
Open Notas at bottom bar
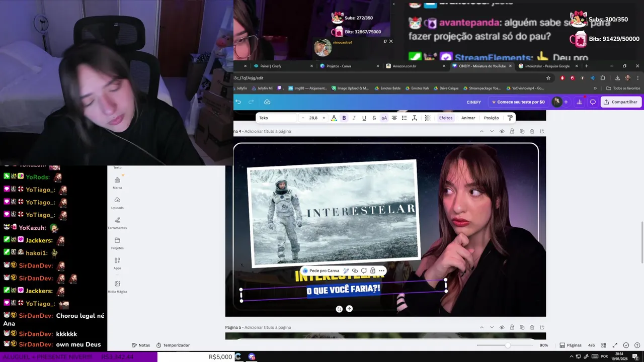point(141,345)
